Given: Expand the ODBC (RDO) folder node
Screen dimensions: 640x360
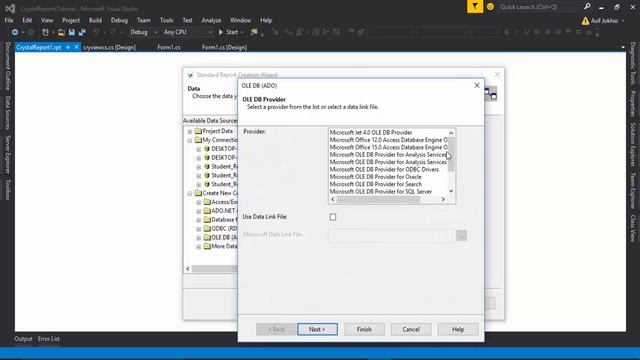Looking at the screenshot, I should (x=199, y=229).
